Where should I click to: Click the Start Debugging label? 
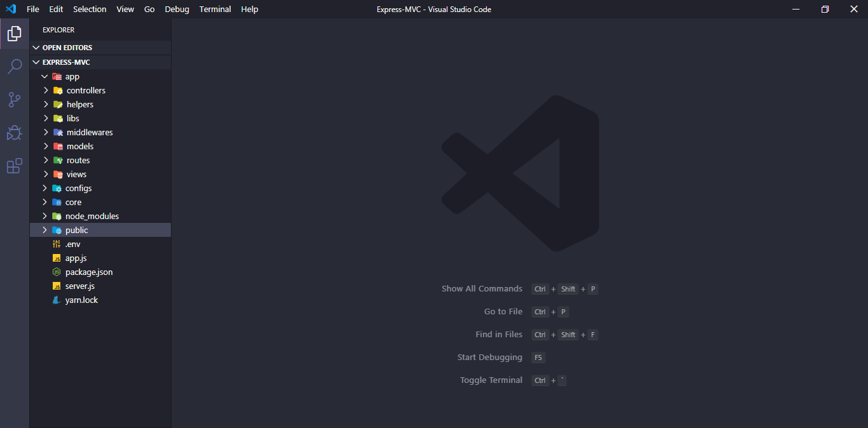(x=490, y=357)
